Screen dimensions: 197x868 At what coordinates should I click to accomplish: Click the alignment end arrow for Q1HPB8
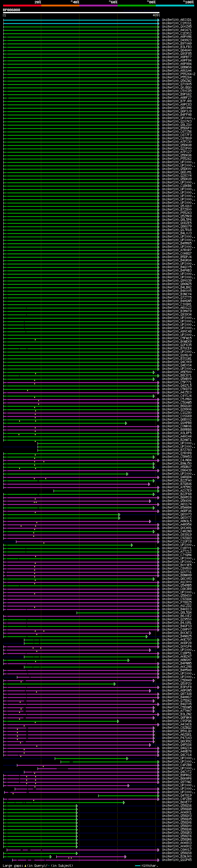coord(126,423)
